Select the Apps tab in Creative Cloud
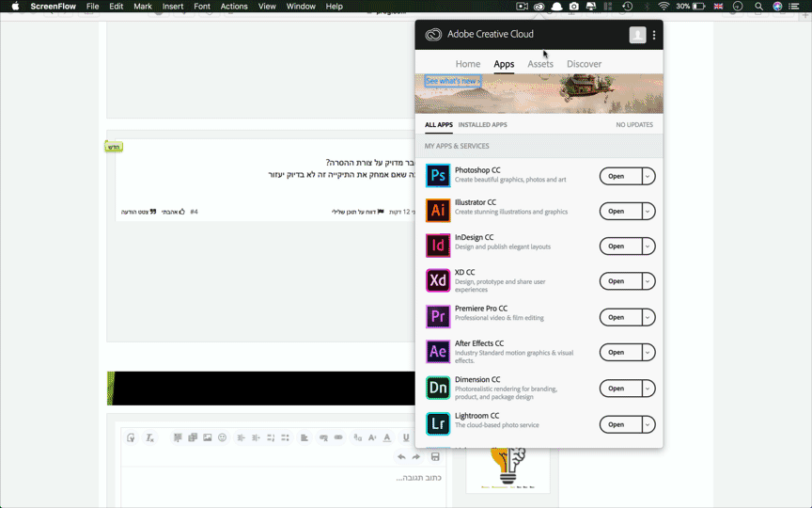The height and width of the screenshot is (508, 812). point(504,64)
